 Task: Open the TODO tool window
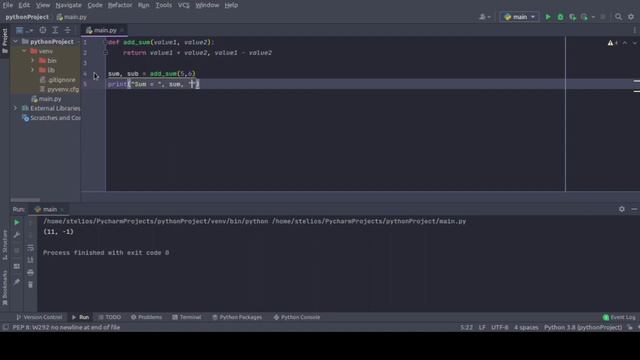(109, 317)
